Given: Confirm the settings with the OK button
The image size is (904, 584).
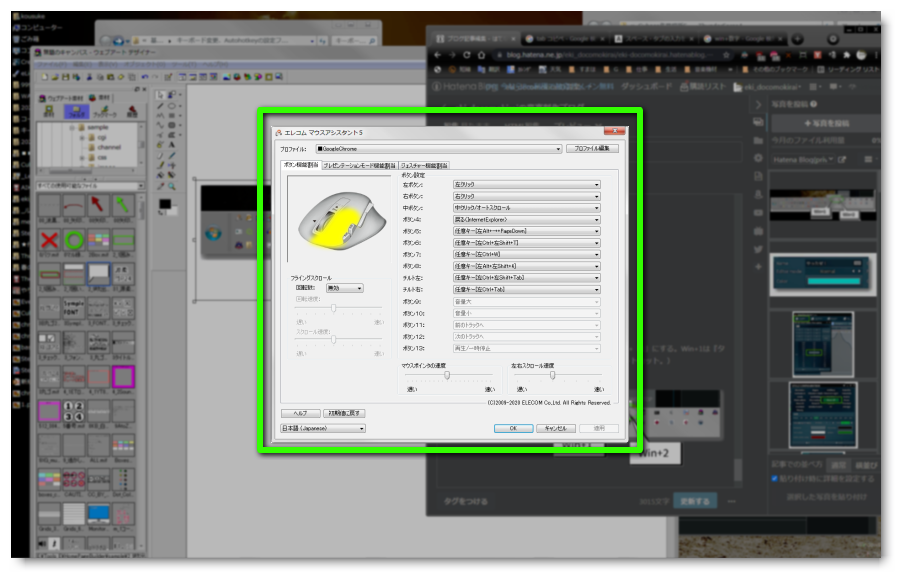Looking at the screenshot, I should 513,428.
